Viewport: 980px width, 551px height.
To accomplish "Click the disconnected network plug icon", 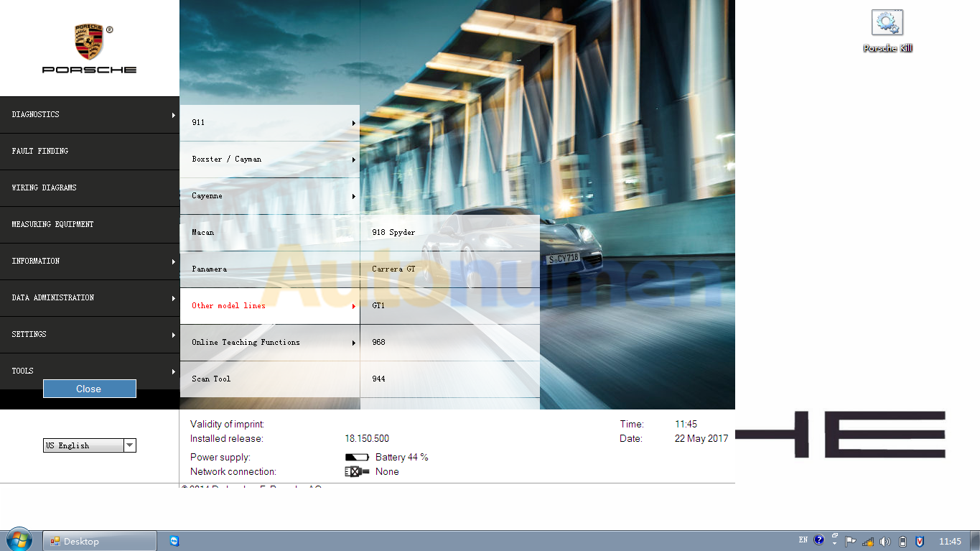I will (357, 471).
